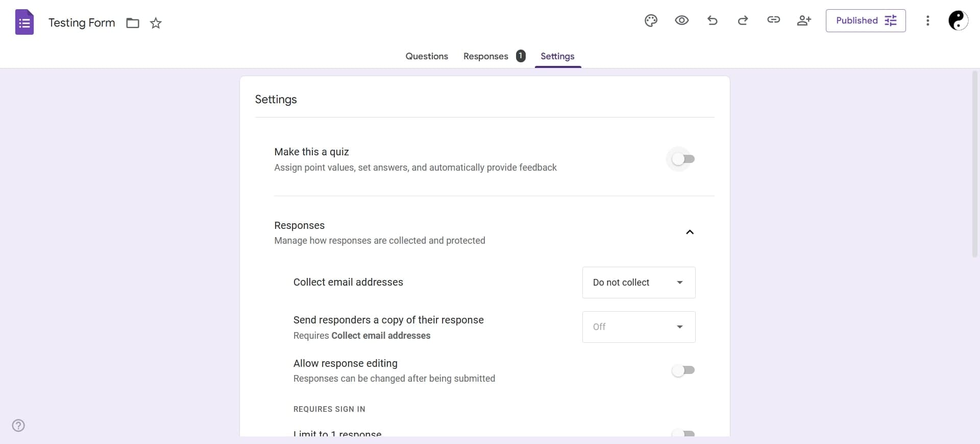980x444 pixels.
Task: Open the customize theme palette
Action: (x=651, y=20)
